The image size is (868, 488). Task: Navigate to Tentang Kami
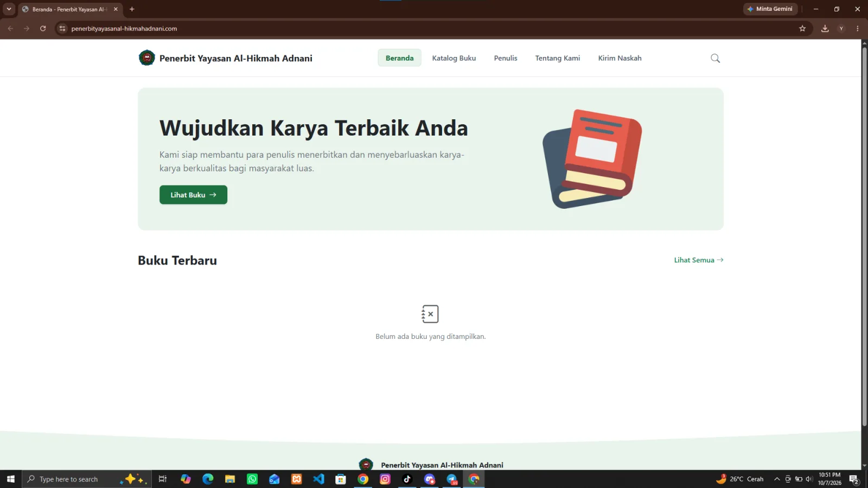tap(557, 58)
